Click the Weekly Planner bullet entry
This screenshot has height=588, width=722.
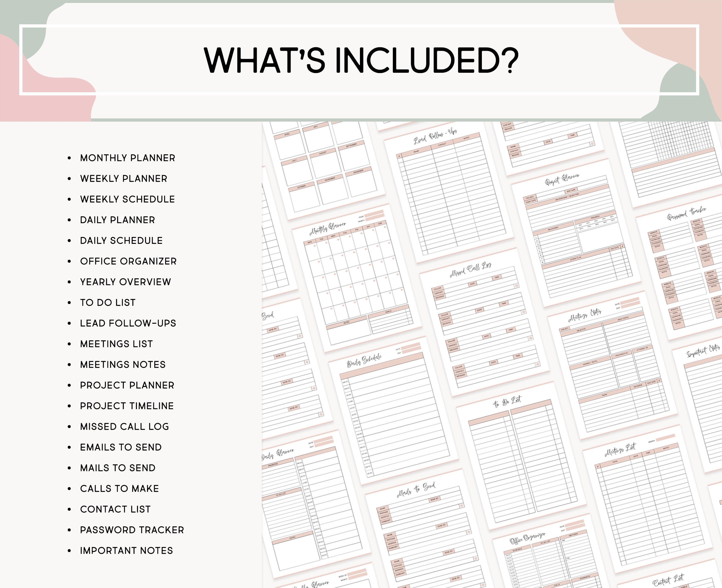123,179
